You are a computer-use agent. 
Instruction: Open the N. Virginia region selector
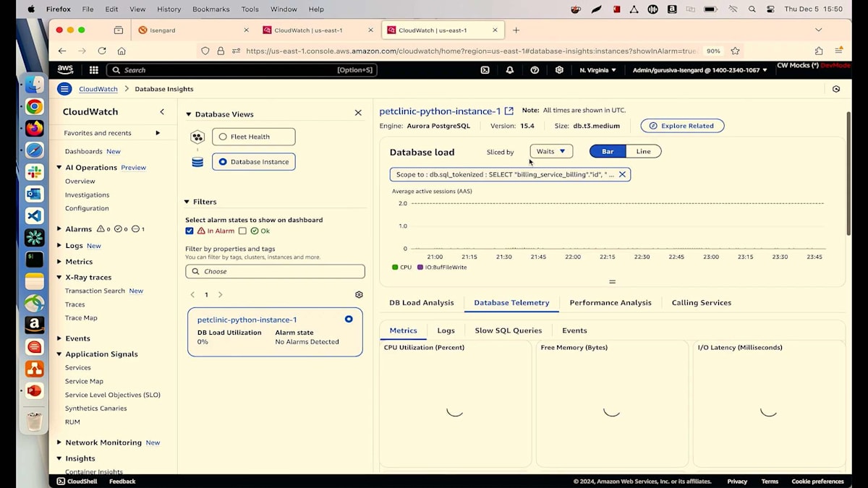coord(598,70)
